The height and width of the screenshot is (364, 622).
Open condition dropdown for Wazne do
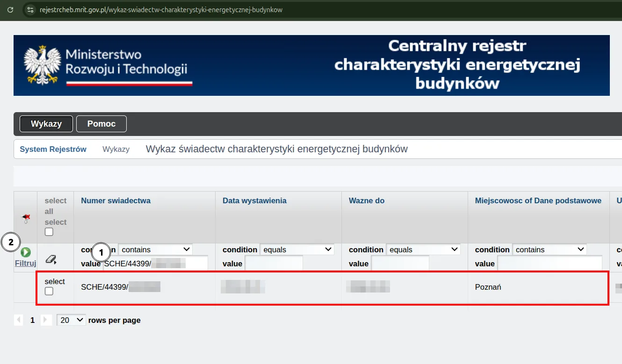(423, 250)
